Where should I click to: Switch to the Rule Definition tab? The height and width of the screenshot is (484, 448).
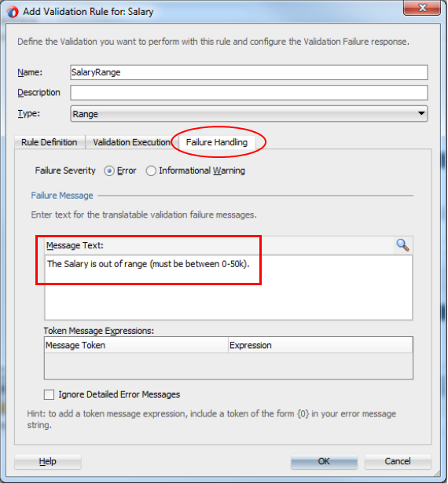point(50,142)
